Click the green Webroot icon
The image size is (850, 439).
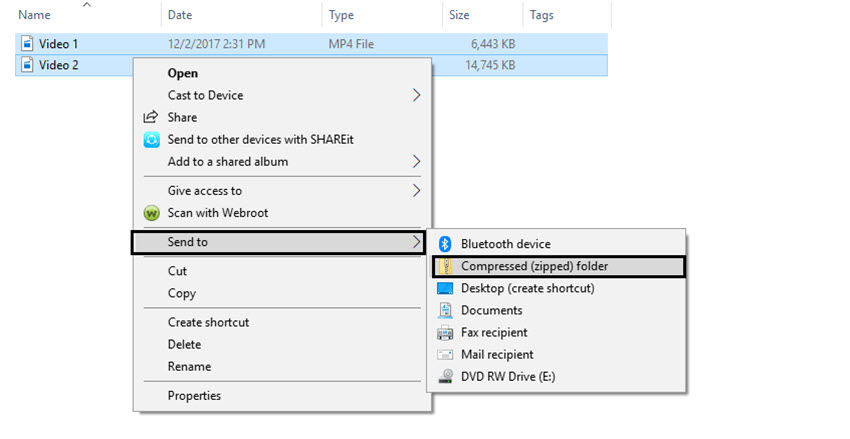(151, 213)
